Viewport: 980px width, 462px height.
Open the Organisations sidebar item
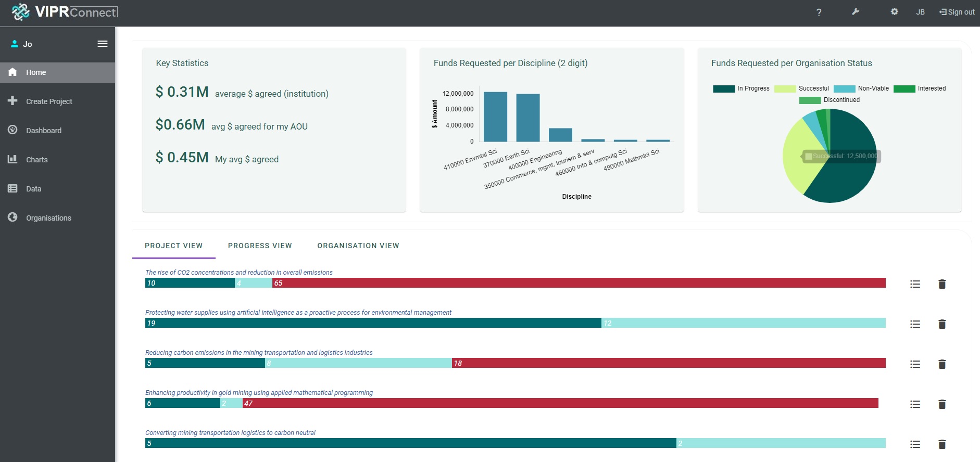pos(48,218)
